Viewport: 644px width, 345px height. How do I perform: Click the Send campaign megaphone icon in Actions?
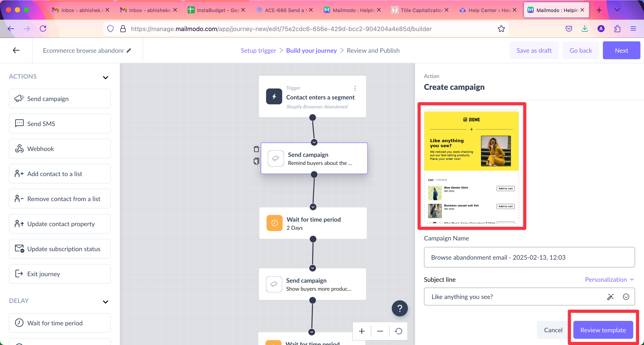(19, 99)
